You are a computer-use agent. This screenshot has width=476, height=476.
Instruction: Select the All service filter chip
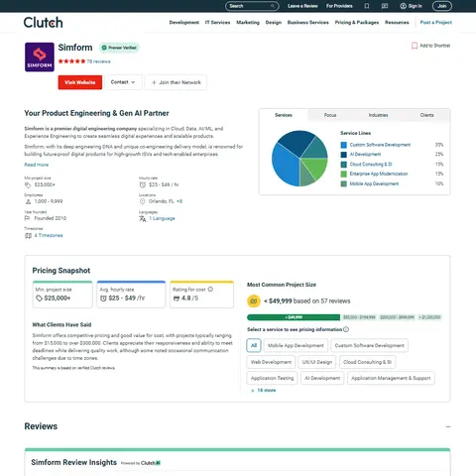[x=254, y=345]
